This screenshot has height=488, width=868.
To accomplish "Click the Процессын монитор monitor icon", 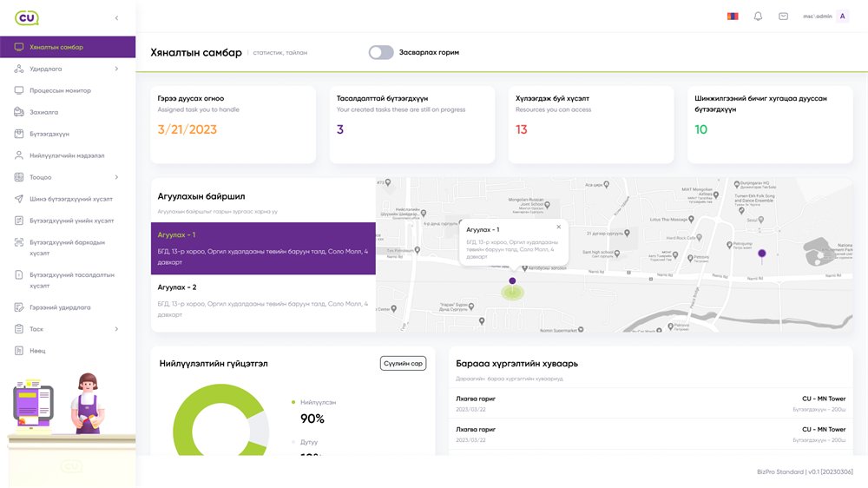I will (x=19, y=90).
